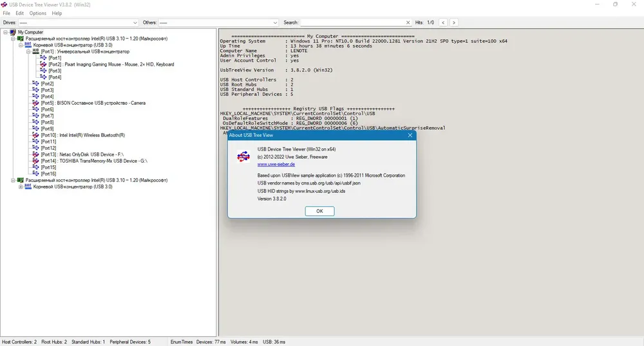Click into the Search input field
Viewport: 644px width, 346px height.
(353, 23)
